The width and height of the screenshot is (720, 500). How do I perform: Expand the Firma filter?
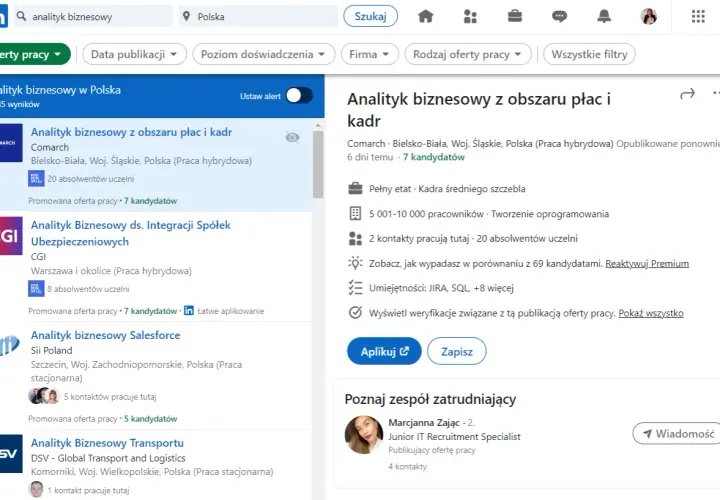370,54
